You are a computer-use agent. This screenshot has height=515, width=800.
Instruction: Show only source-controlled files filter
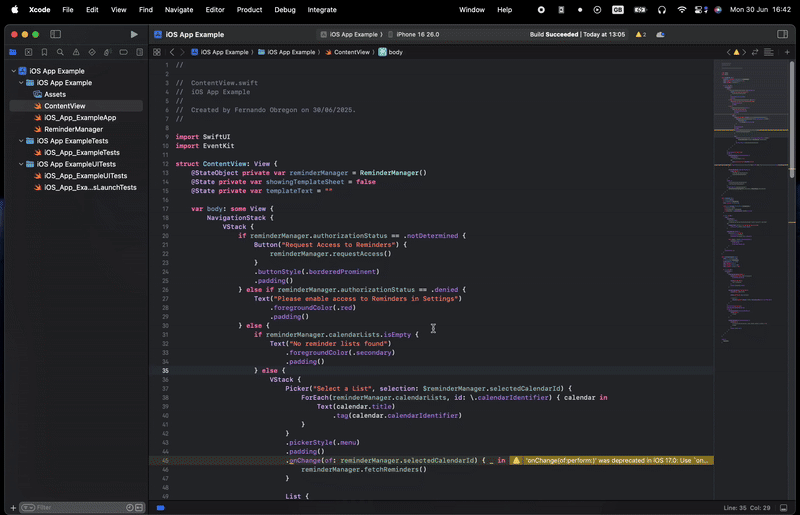(139, 507)
